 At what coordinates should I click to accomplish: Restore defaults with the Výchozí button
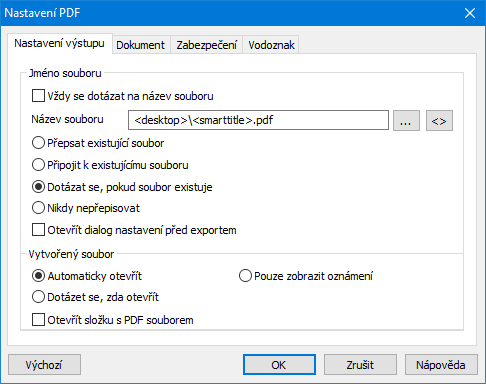(x=44, y=365)
